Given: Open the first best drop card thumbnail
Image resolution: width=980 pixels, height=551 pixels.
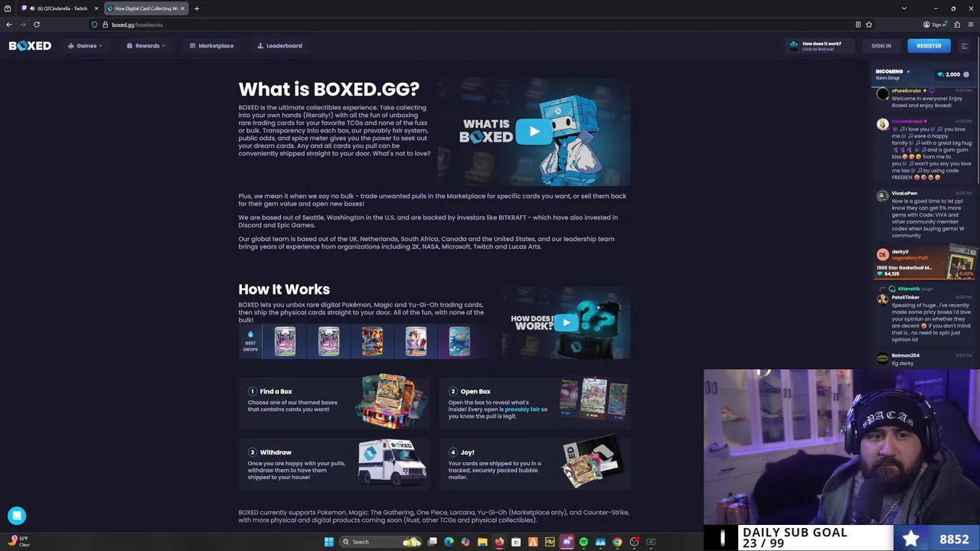Looking at the screenshot, I should point(285,341).
